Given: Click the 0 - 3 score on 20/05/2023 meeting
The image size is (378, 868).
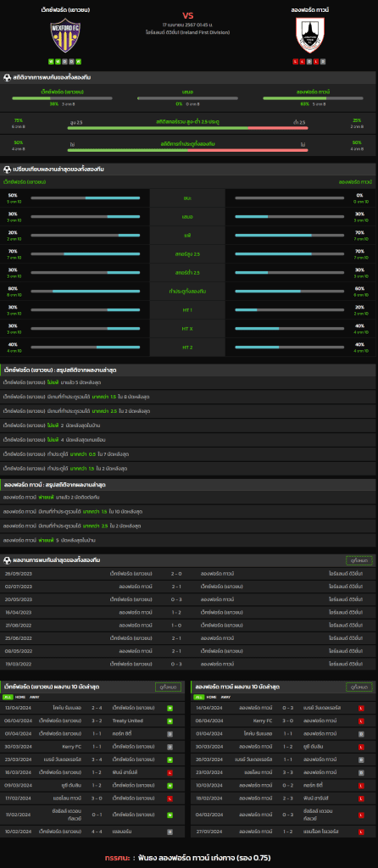Looking at the screenshot, I should point(176,599).
